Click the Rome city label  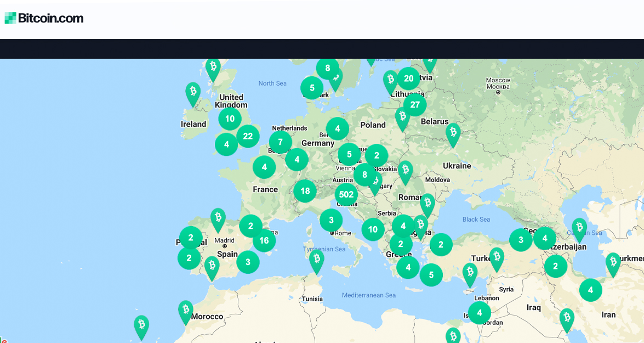pyautogui.click(x=343, y=233)
